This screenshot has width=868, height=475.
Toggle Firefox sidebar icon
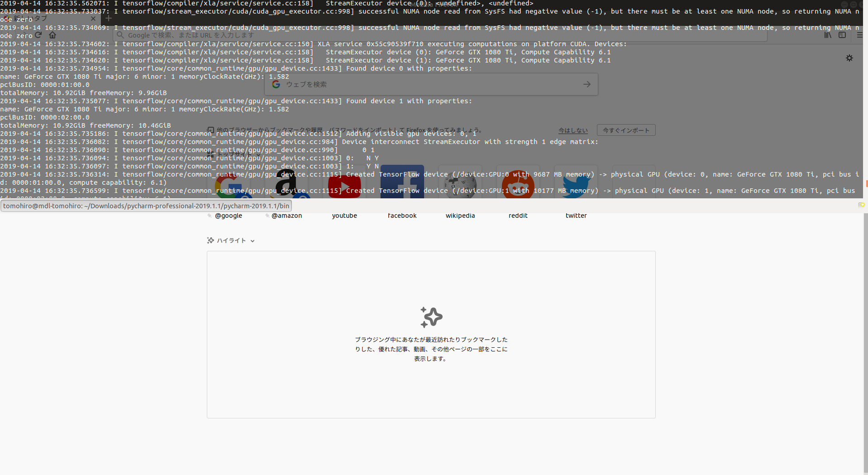(x=842, y=35)
